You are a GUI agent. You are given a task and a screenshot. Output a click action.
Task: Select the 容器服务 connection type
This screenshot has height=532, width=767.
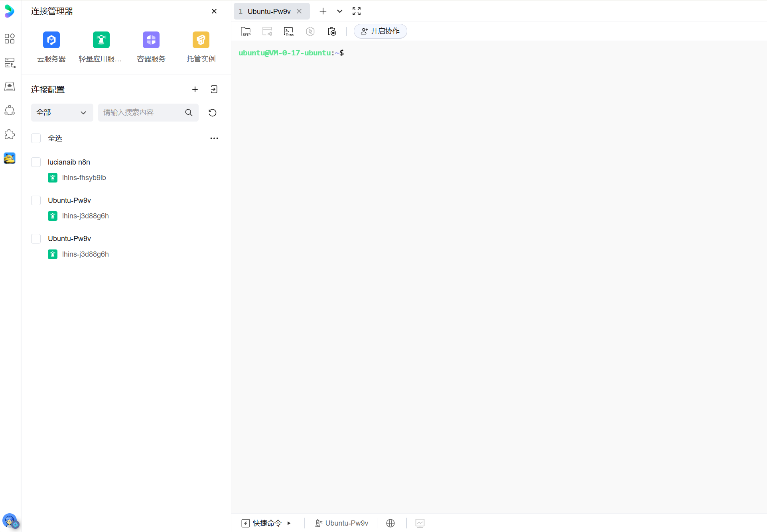tap(151, 40)
